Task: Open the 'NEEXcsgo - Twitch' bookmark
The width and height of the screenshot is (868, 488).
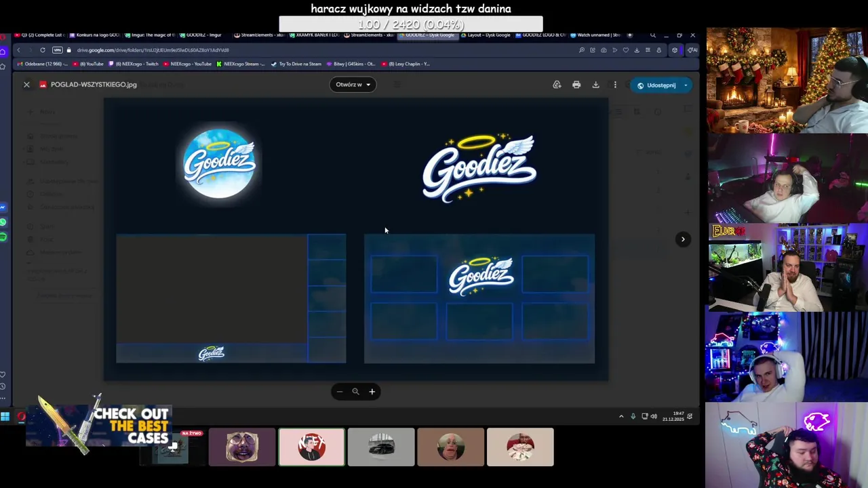Action: point(134,64)
